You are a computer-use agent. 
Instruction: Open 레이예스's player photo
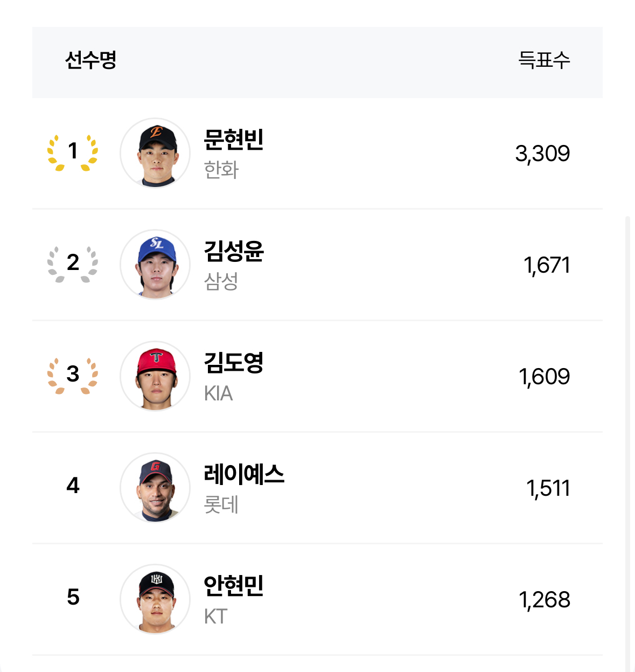pos(155,488)
